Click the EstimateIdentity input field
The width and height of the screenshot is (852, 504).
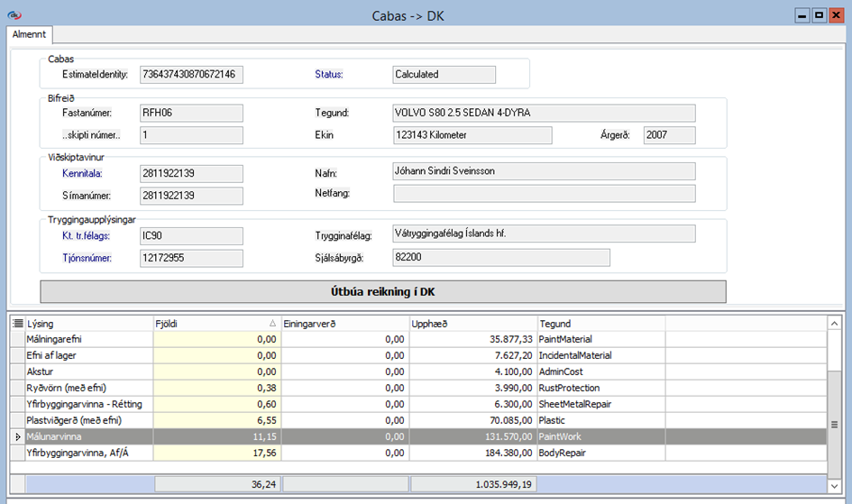point(191,75)
